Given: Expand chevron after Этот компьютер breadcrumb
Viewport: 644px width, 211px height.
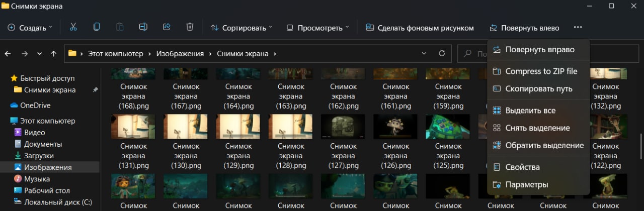Looking at the screenshot, I should 148,53.
